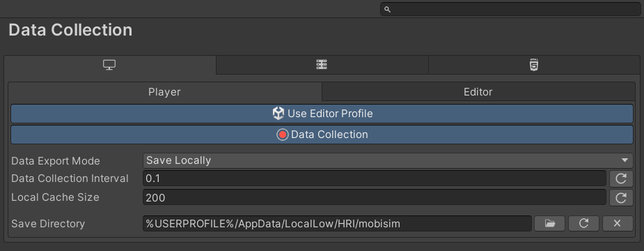Focus the settings search box
644x251 pixels.
click(510, 10)
